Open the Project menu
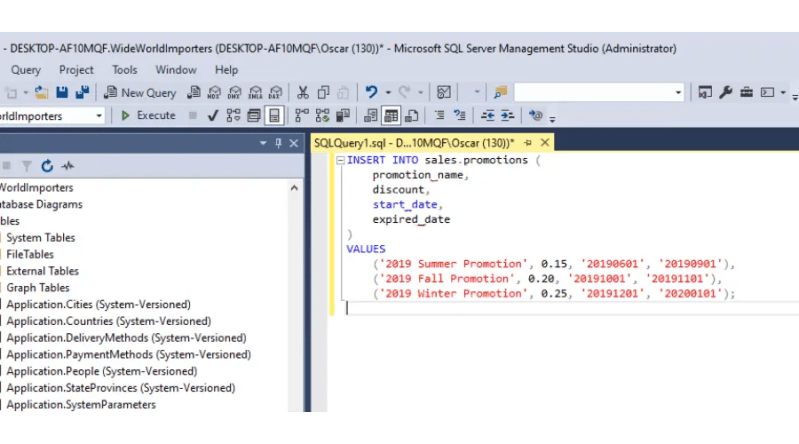The height and width of the screenshot is (444, 799). click(x=76, y=70)
